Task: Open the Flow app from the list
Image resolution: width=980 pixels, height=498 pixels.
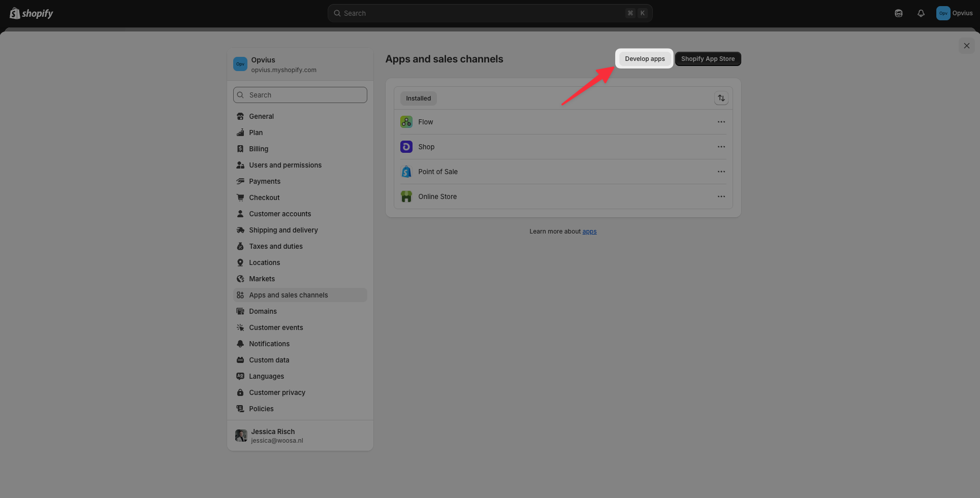Action: coord(563,122)
